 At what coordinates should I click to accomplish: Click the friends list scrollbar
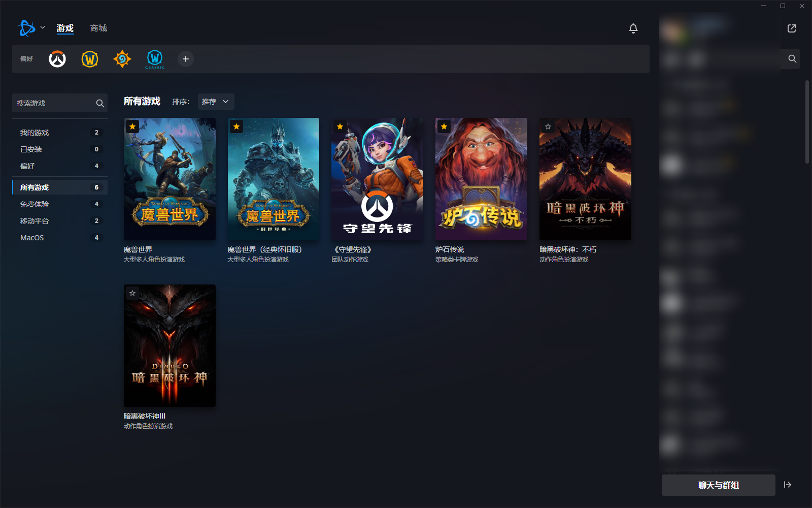(807, 122)
